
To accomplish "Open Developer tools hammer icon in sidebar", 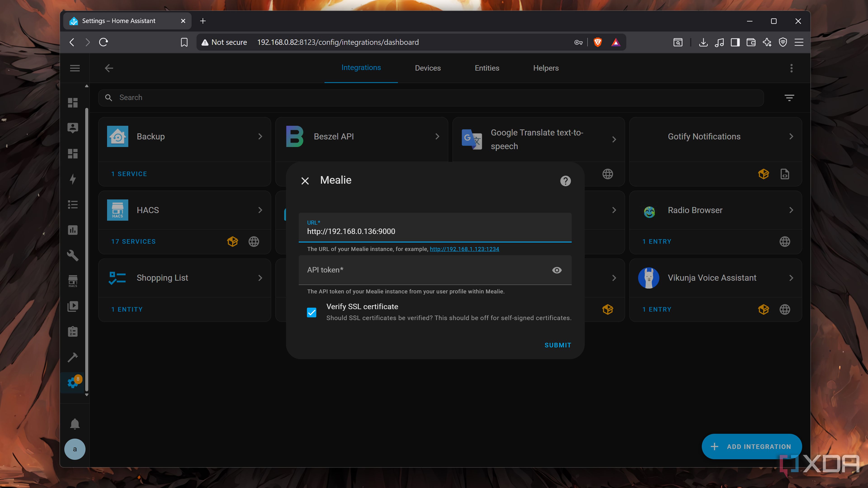I will [73, 357].
